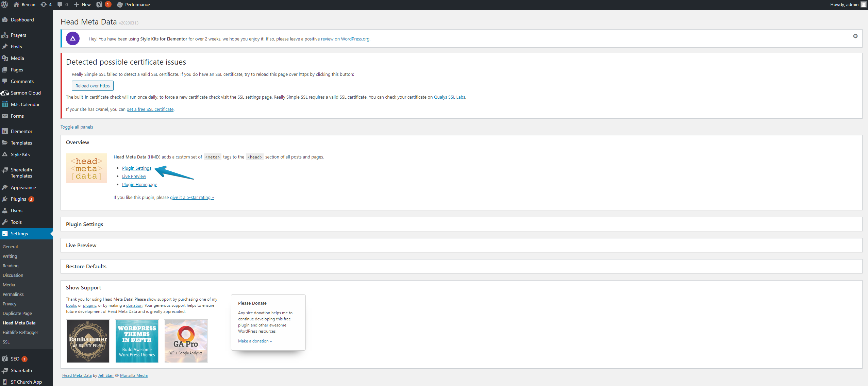Screen dimensions: 868x386
Task: Click the WordPress logo in admin bar
Action: click(5, 4)
